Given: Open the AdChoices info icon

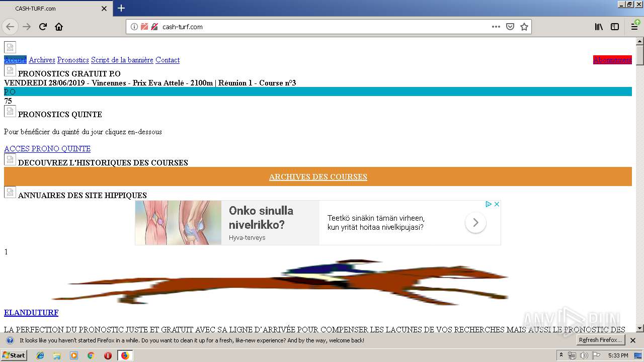Looking at the screenshot, I should pyautogui.click(x=488, y=204).
